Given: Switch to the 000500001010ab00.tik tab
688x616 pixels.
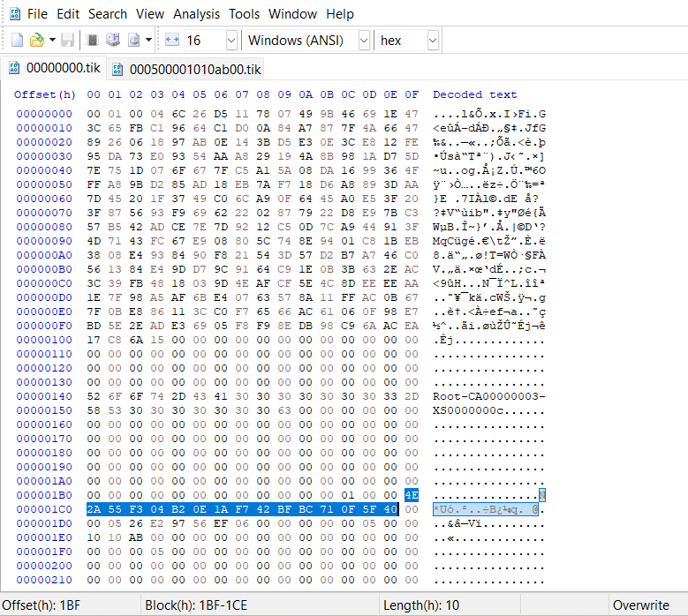Looking at the screenshot, I should coord(187,69).
